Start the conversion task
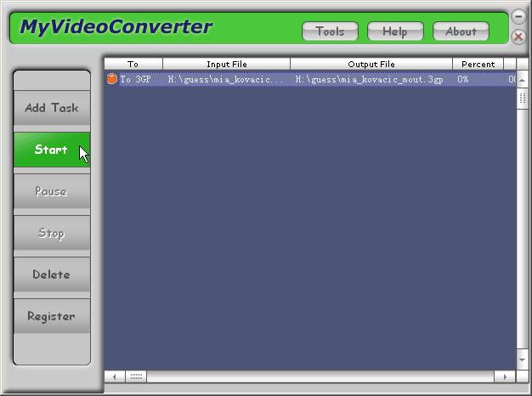This screenshot has width=532, height=396. click(51, 150)
